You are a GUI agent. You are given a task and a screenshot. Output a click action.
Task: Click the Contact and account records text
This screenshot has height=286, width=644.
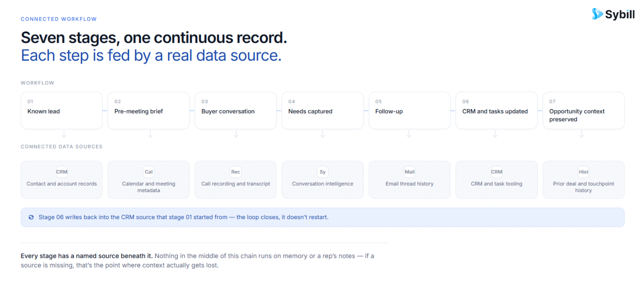click(62, 184)
